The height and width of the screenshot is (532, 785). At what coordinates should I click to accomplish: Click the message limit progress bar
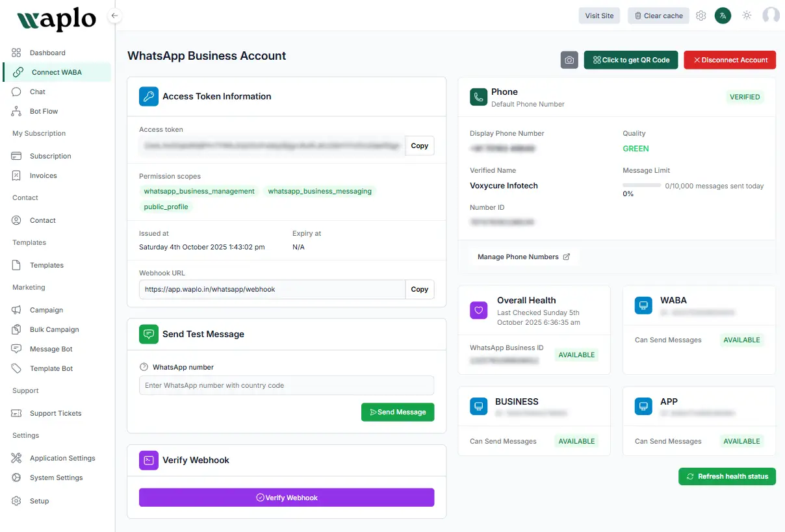(x=641, y=186)
